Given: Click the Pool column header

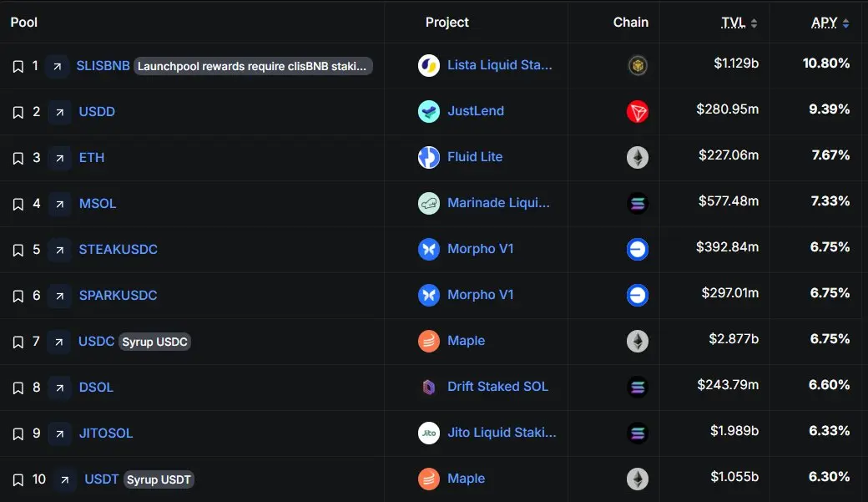Looking at the screenshot, I should point(24,23).
